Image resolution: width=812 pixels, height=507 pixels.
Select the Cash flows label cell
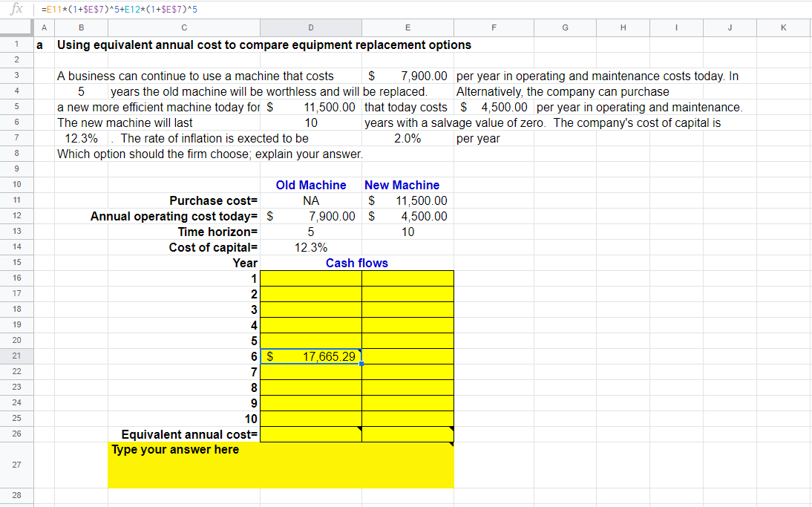pyautogui.click(x=357, y=263)
